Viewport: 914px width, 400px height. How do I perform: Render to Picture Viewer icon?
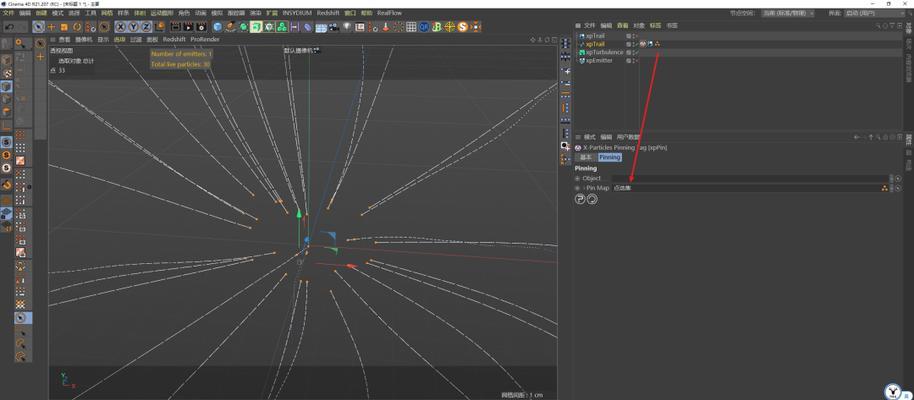(x=188, y=27)
